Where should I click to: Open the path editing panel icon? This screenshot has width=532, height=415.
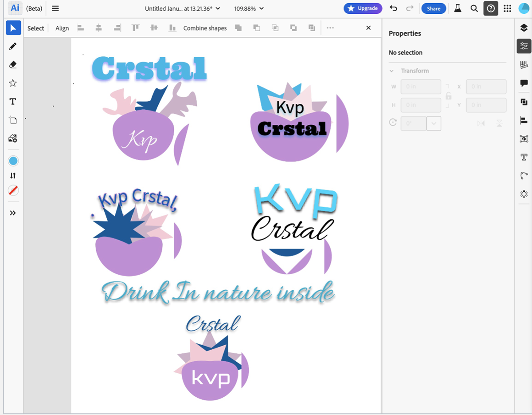click(x=524, y=175)
